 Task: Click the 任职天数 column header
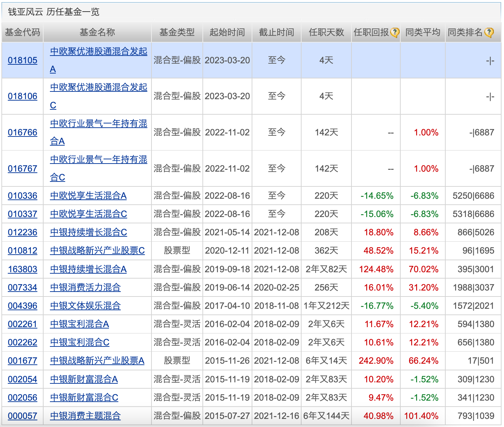(x=327, y=32)
